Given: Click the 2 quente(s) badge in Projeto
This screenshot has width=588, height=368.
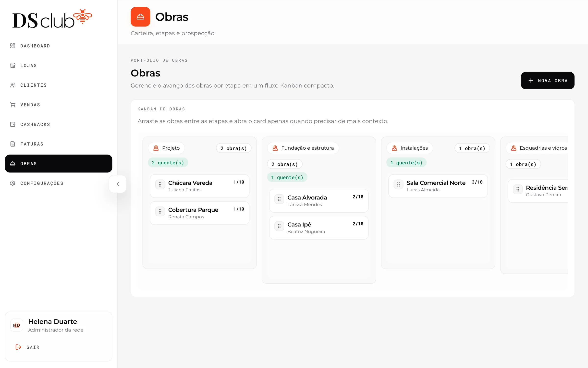Looking at the screenshot, I should coord(168,163).
